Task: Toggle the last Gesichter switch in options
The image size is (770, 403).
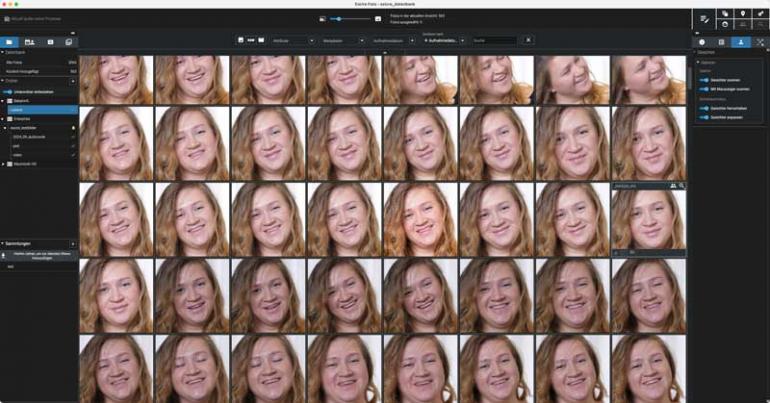Action: coord(704,117)
